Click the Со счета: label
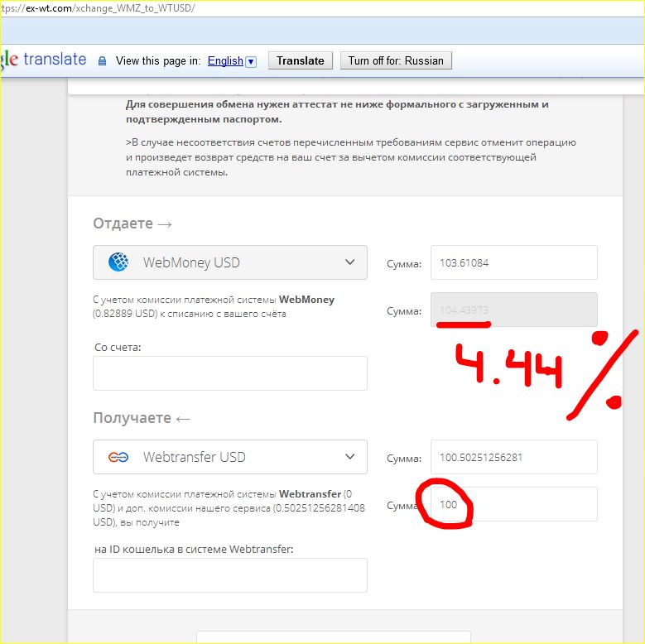The image size is (645, 644). click(118, 348)
